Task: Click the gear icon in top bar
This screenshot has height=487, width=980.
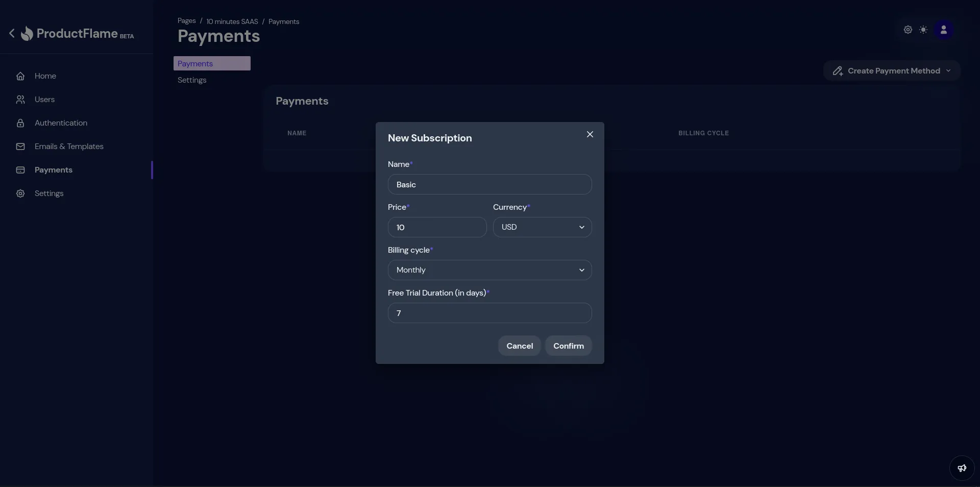Action: (x=908, y=30)
